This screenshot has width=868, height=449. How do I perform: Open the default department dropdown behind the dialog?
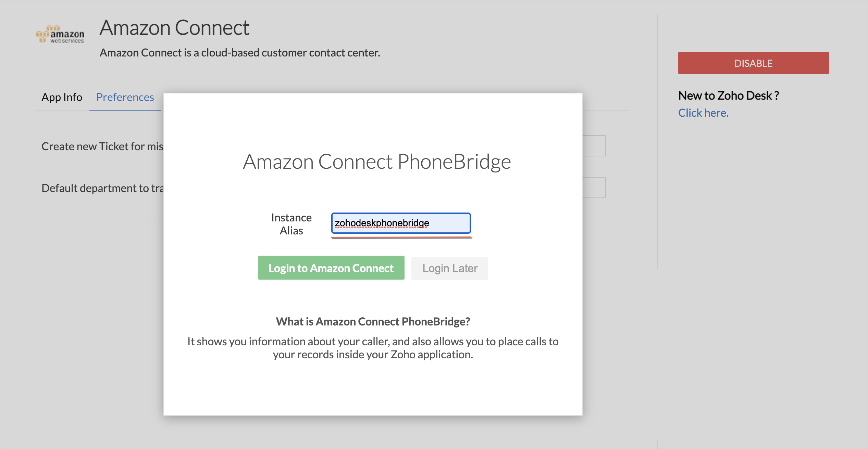(x=594, y=188)
